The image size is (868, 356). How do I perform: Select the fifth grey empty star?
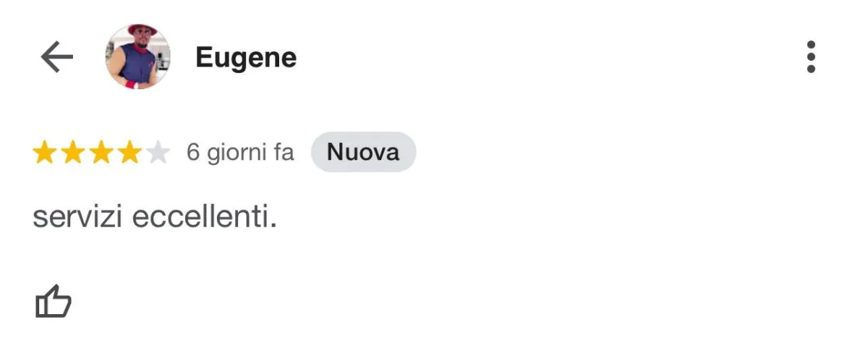click(158, 153)
